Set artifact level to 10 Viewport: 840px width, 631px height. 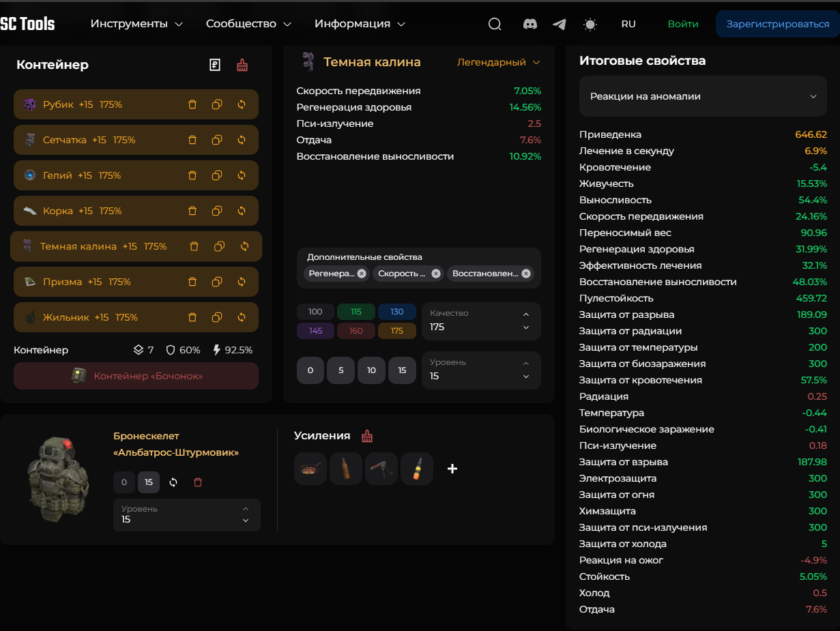click(371, 370)
